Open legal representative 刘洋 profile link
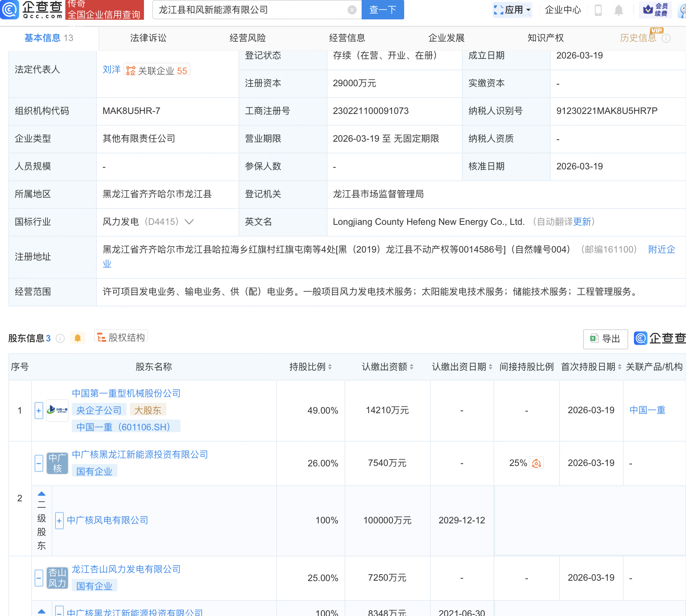The image size is (686, 616). click(x=111, y=70)
